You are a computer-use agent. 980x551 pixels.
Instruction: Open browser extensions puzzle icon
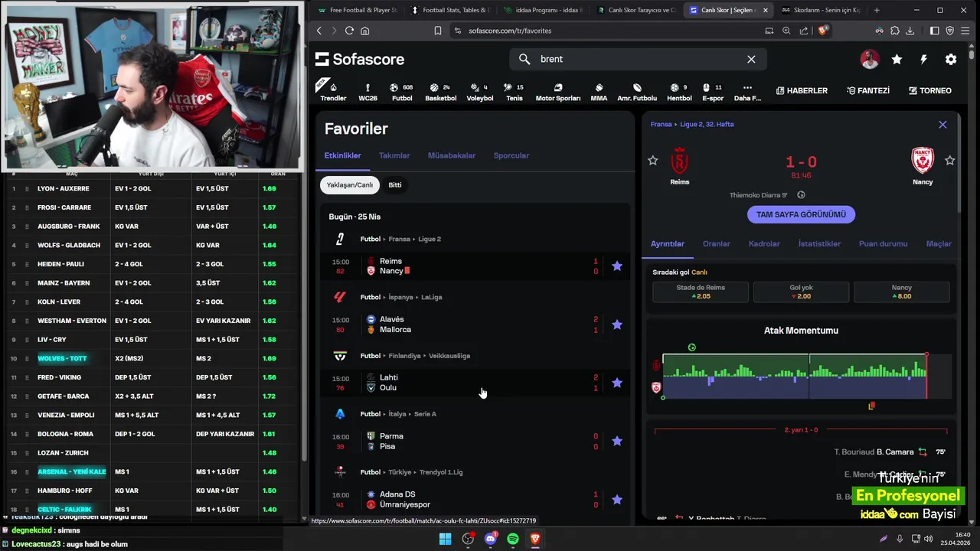point(894,31)
